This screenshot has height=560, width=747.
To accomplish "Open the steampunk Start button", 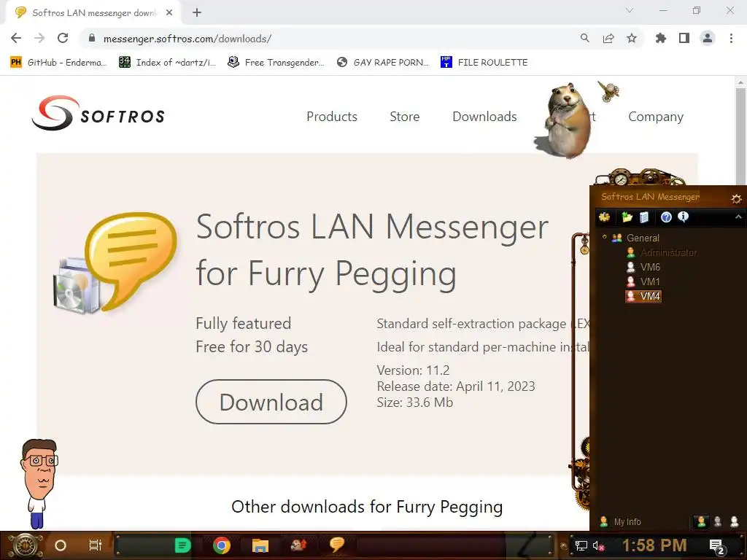I will pos(26,545).
